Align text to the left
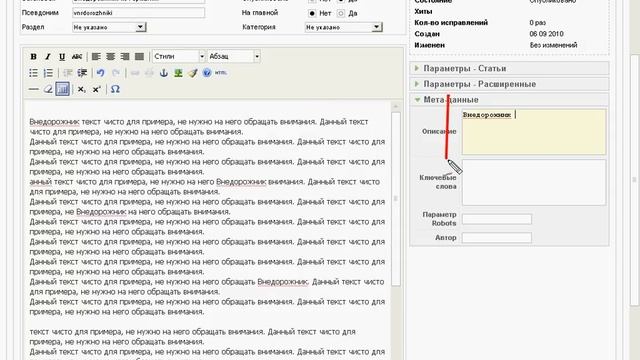Image resolution: width=640 pixels, height=360 pixels. pos(96,57)
